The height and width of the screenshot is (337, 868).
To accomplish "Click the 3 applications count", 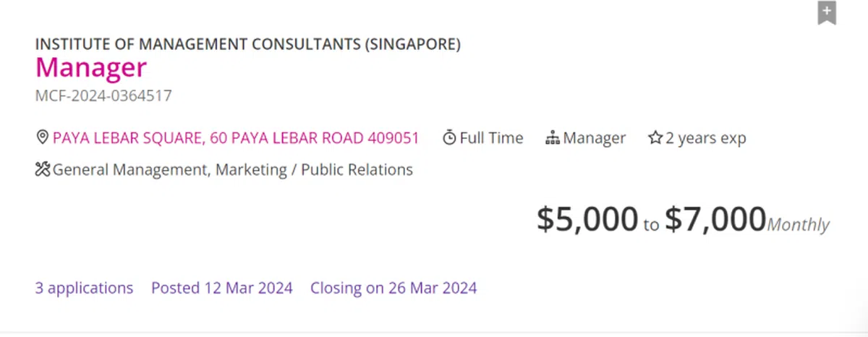I will click(x=84, y=288).
